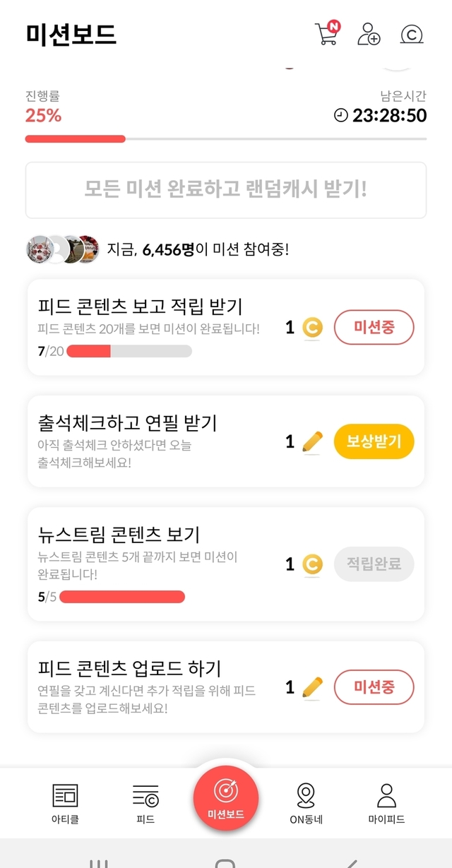Tap the pencil icon on attendance mission

click(312, 441)
